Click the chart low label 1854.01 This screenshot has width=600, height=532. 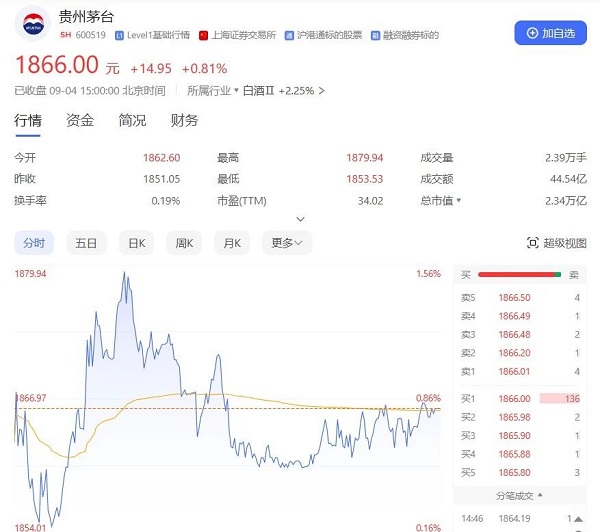(x=31, y=527)
